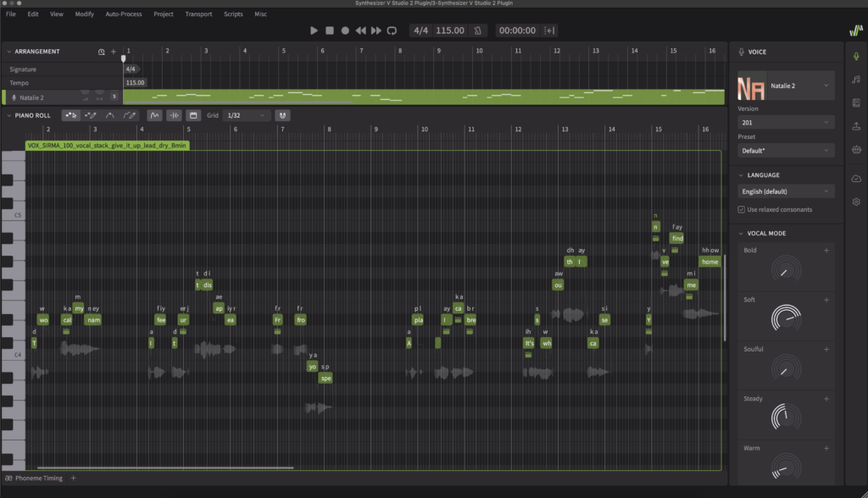
Task: Open the Grid 1/32 dropdown
Action: click(x=246, y=115)
